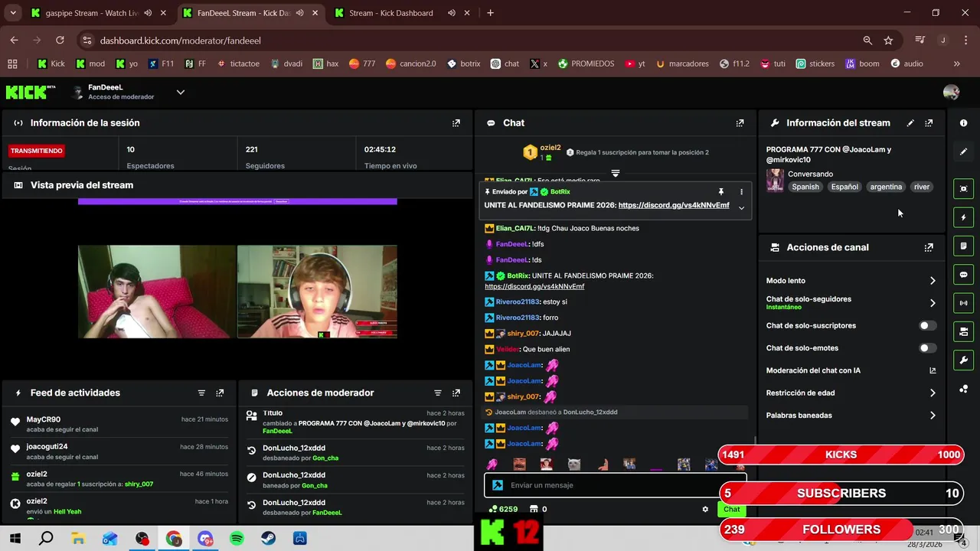Image resolution: width=980 pixels, height=551 pixels.
Task: Open the stickers bookmark
Action: (x=815, y=64)
